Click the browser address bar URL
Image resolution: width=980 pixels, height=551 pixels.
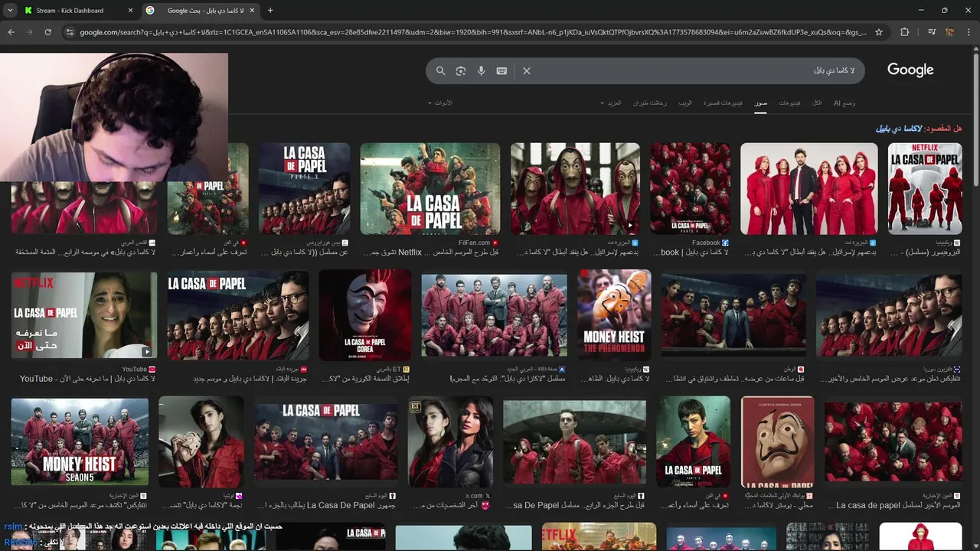[473, 32]
